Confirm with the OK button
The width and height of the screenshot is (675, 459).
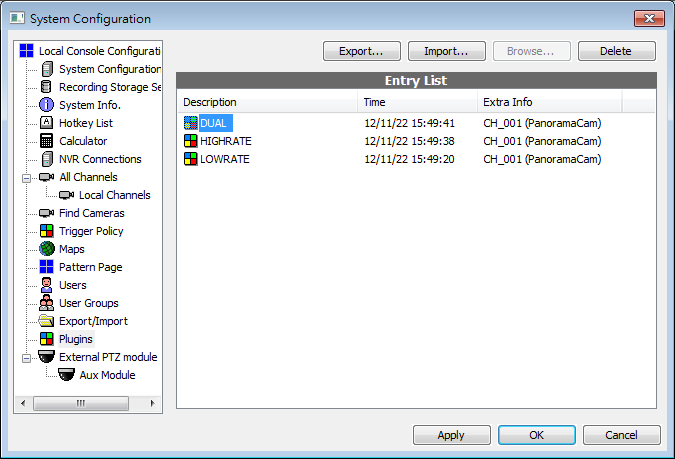click(x=536, y=435)
